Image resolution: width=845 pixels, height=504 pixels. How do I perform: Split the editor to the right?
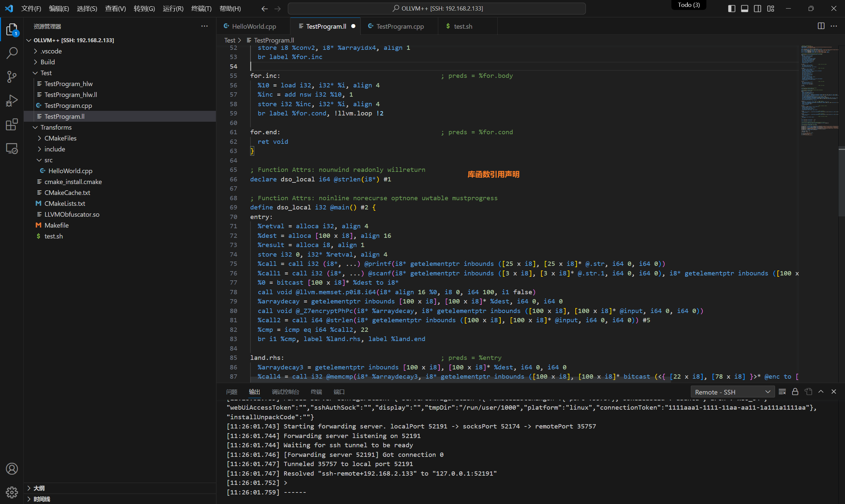point(821,26)
